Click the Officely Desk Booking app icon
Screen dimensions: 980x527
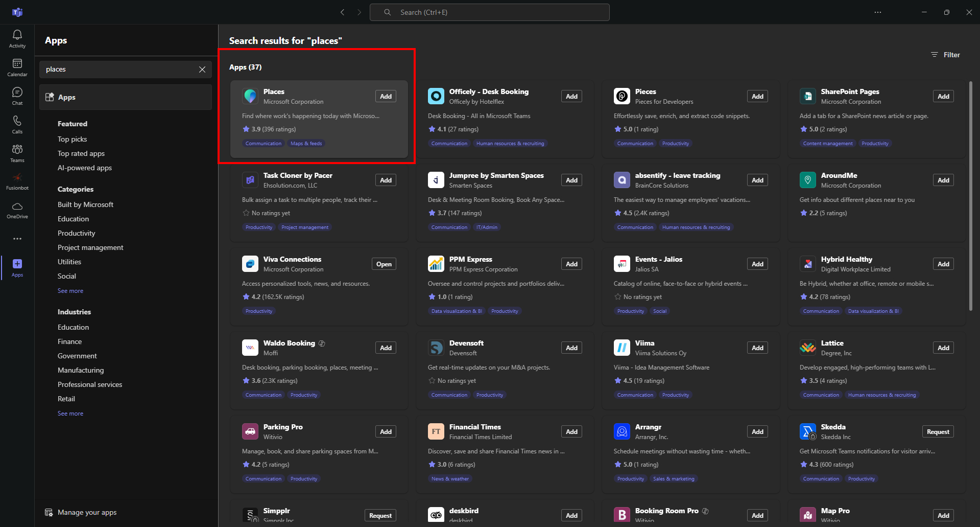[x=436, y=96]
